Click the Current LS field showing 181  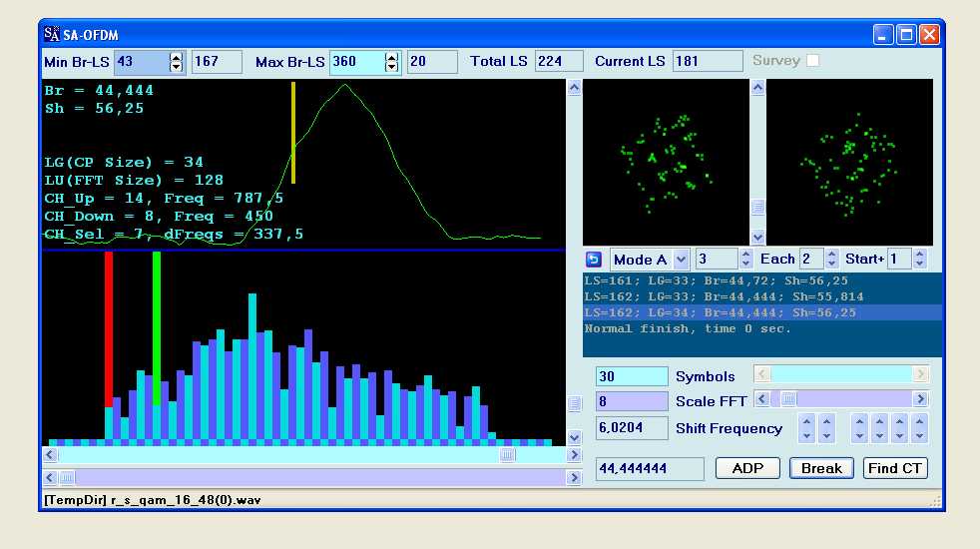point(708,62)
